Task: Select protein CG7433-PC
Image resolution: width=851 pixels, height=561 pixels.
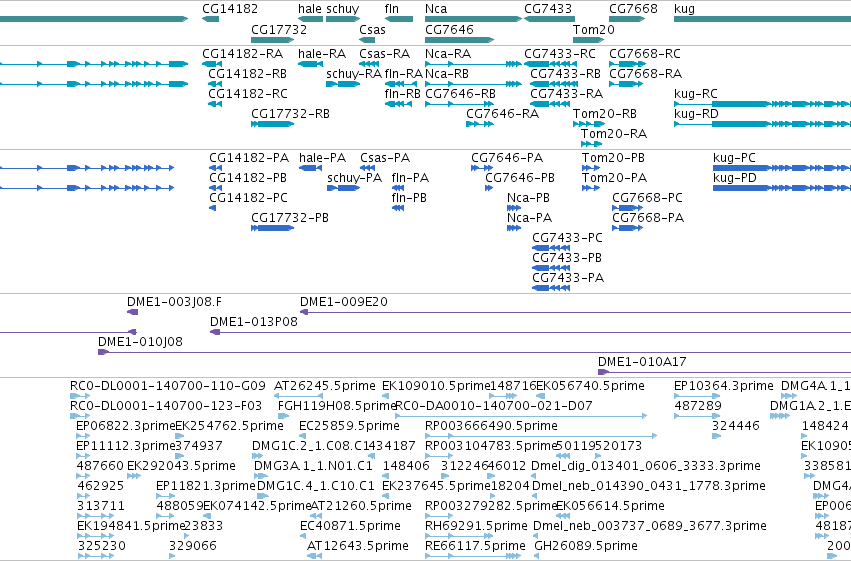Action: click(567, 238)
